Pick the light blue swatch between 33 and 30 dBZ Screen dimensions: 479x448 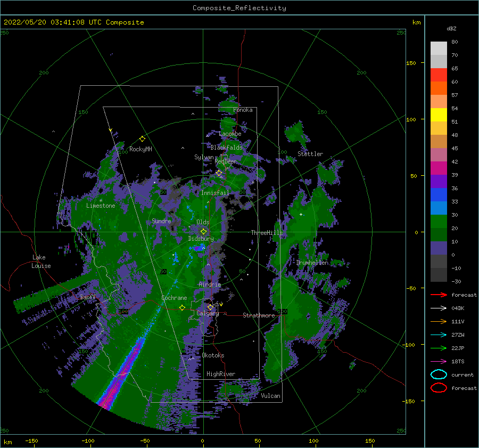439,208
